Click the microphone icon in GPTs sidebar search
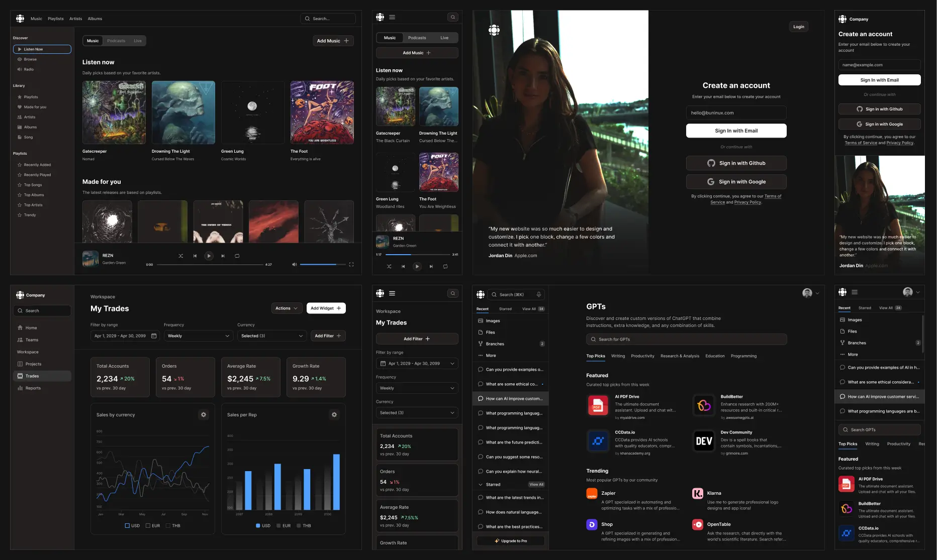This screenshot has width=937, height=560. (x=539, y=295)
